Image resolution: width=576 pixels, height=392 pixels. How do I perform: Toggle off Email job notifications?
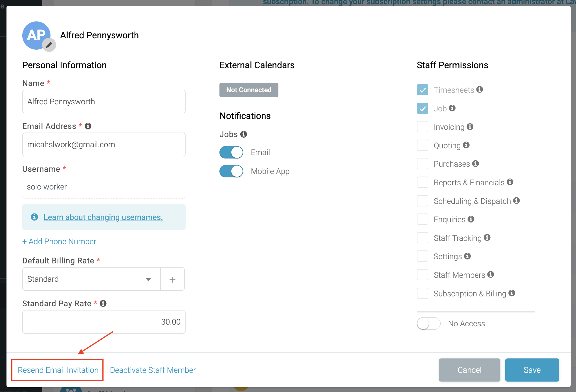(x=231, y=152)
